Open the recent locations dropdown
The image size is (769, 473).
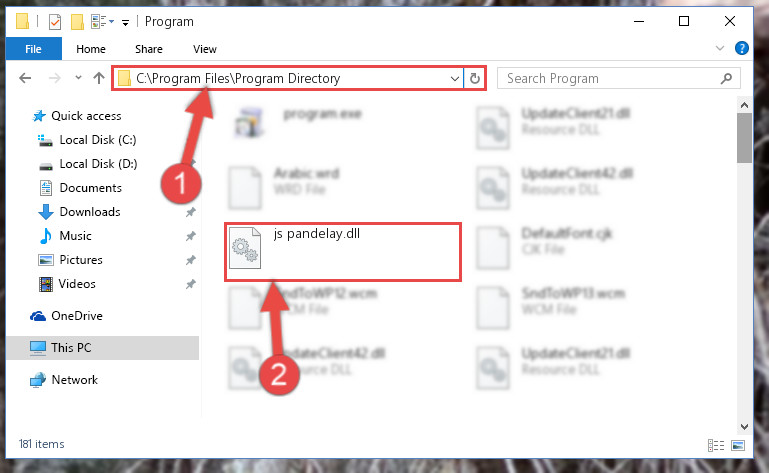[78, 78]
